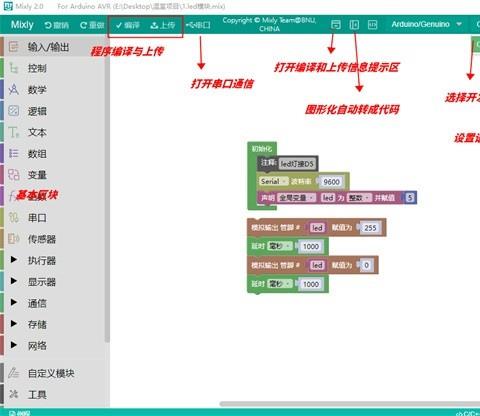Click the 255 value field
This screenshot has width=480, height=416.
coord(370,228)
